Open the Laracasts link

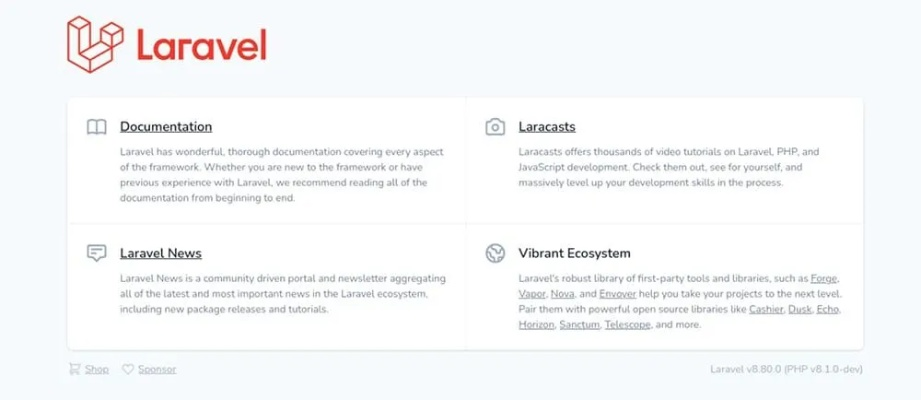point(547,127)
